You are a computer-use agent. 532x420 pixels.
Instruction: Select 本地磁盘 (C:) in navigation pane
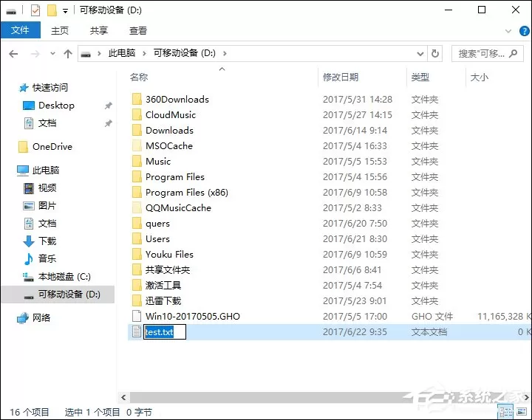pyautogui.click(x=64, y=277)
